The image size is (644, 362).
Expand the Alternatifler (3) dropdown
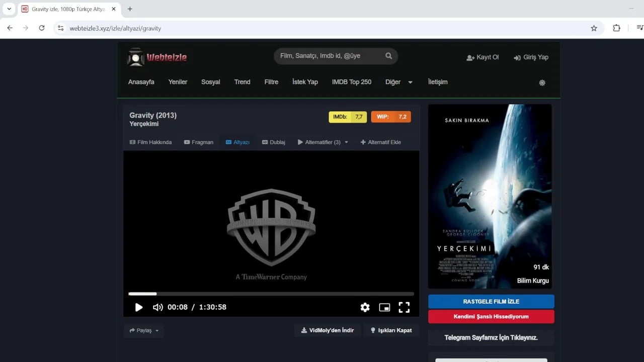pos(323,142)
